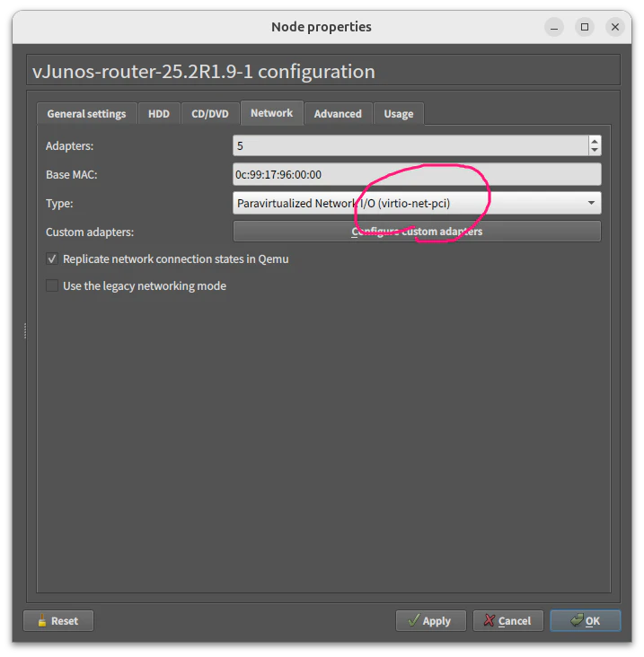644x657 pixels.
Task: Maximize the Node properties window
Action: click(x=585, y=27)
